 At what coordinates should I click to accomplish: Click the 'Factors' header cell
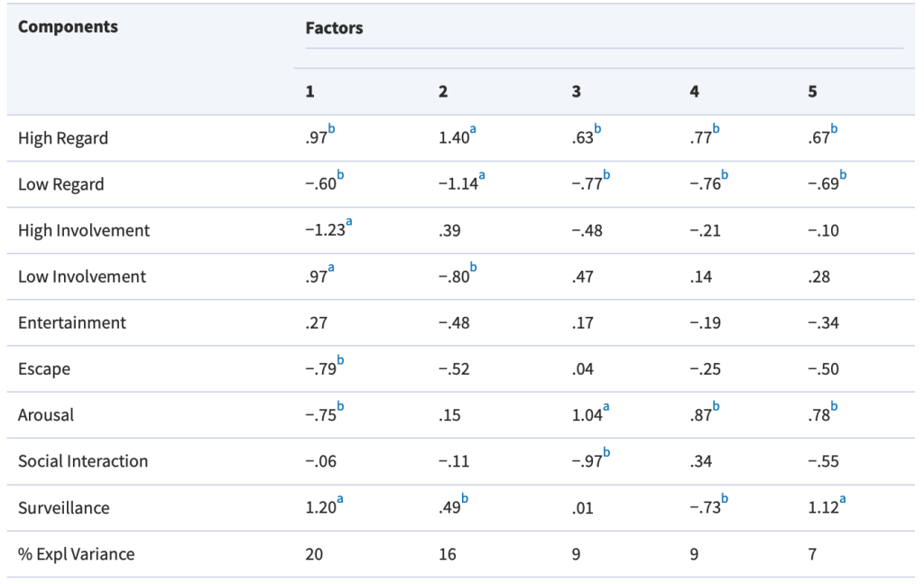334,28
